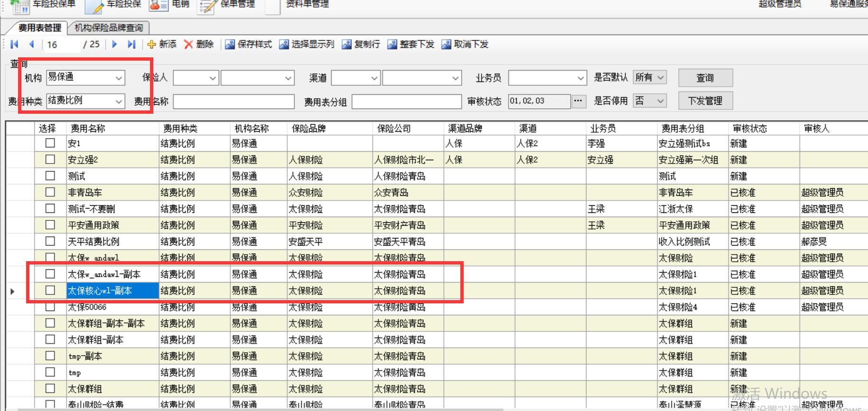Select the checkbox for 太保核心wl-副本
The image size is (868, 411).
50,290
